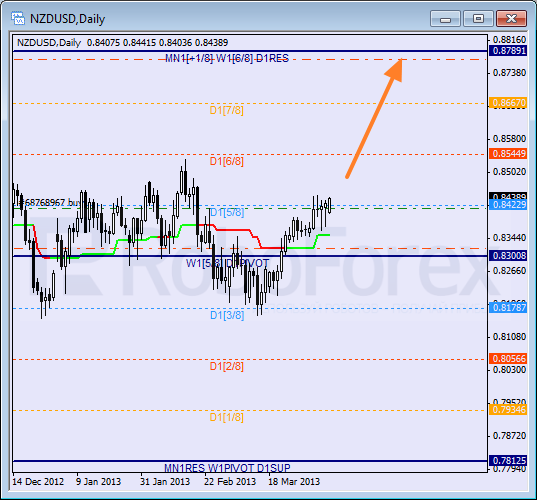Close the NZDUSD,Daily chart window
Viewport: 537px width, 500px height.
511,18
